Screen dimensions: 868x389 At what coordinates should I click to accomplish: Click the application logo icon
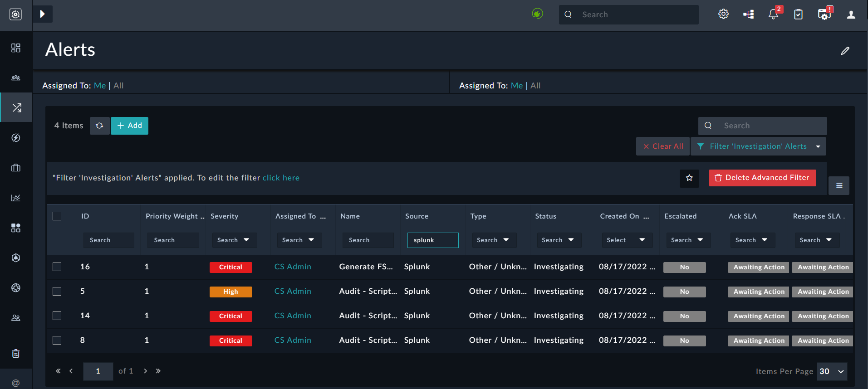click(16, 15)
